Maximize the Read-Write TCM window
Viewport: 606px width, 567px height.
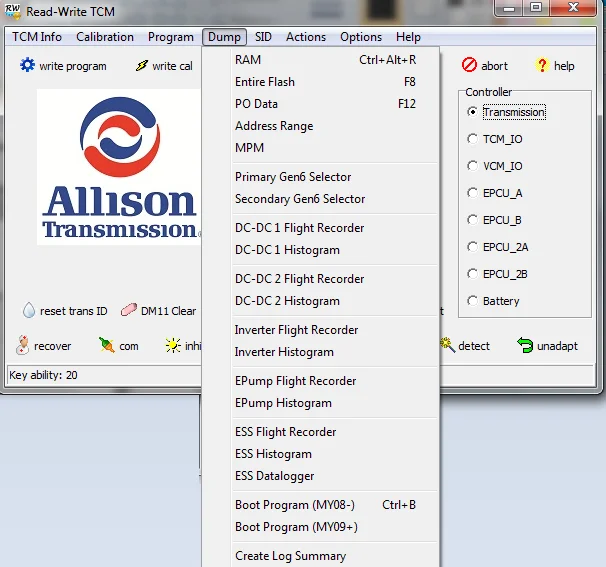[536, 8]
